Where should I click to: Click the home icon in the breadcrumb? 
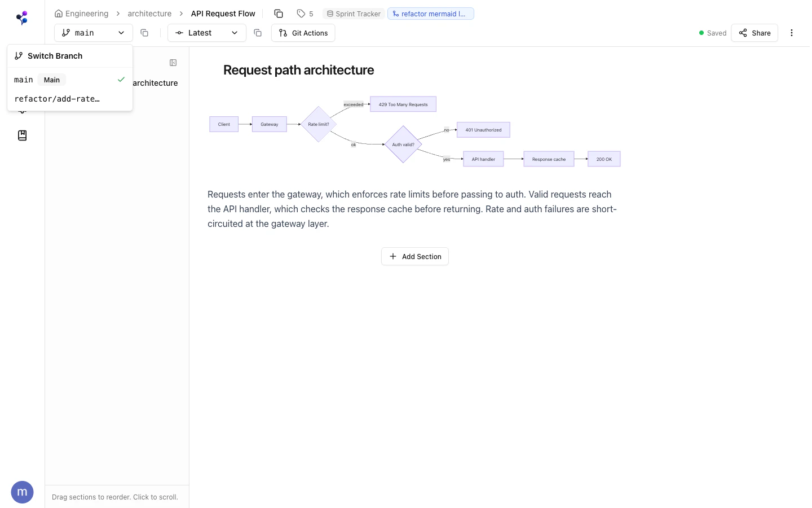59,13
